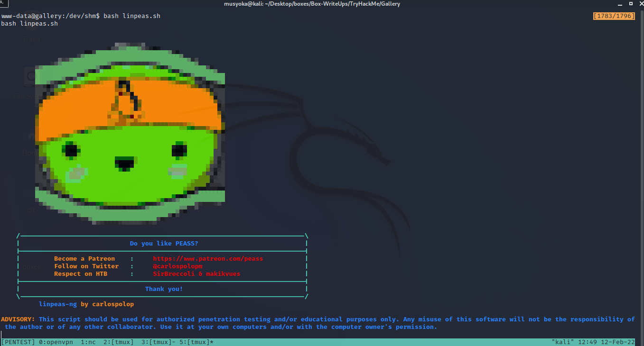The height and width of the screenshot is (346, 644).
Task: Open the Patreon peass URL
Action: click(x=208, y=259)
